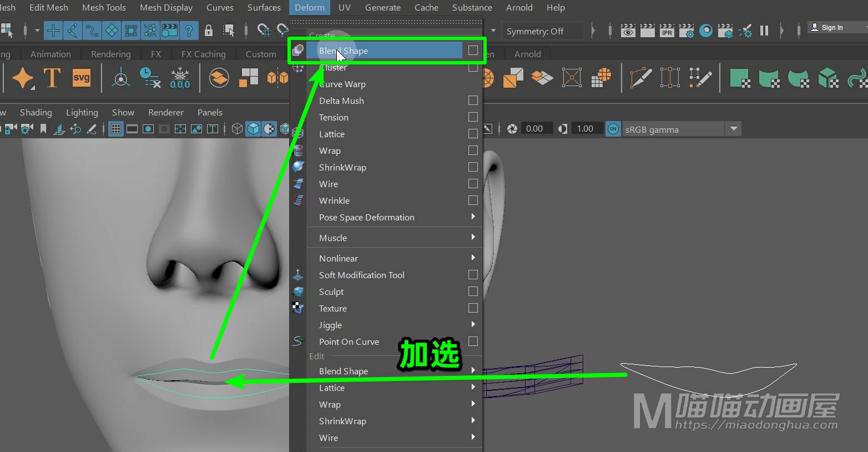Toggle wireframe display cube icon
The height and width of the screenshot is (452, 868).
237,129
